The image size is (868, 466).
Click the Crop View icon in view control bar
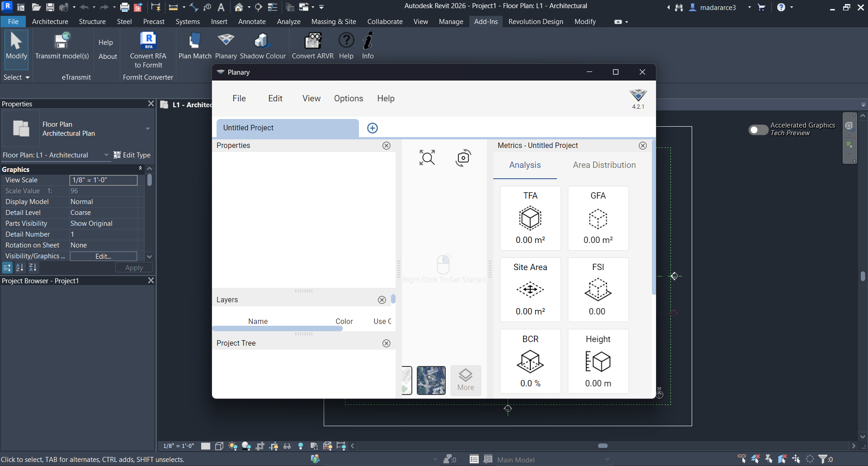tap(260, 446)
